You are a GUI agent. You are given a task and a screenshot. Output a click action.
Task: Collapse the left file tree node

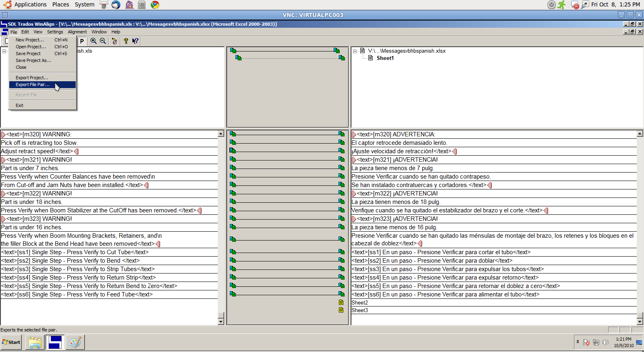(x=4, y=51)
